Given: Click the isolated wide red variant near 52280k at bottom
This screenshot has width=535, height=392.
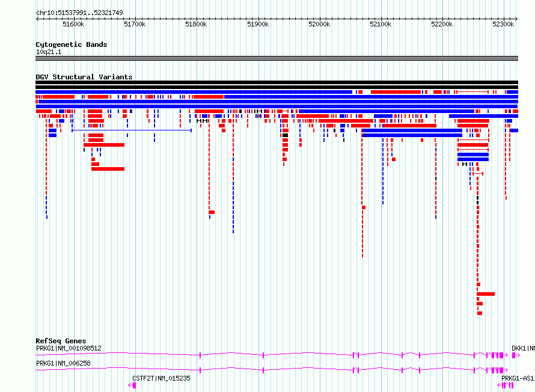Looking at the screenshot, I should coord(486,294).
